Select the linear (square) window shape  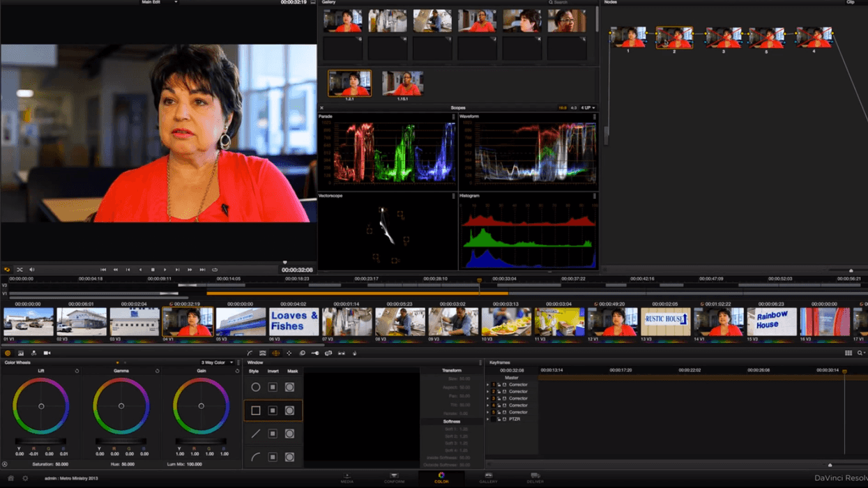tap(256, 411)
